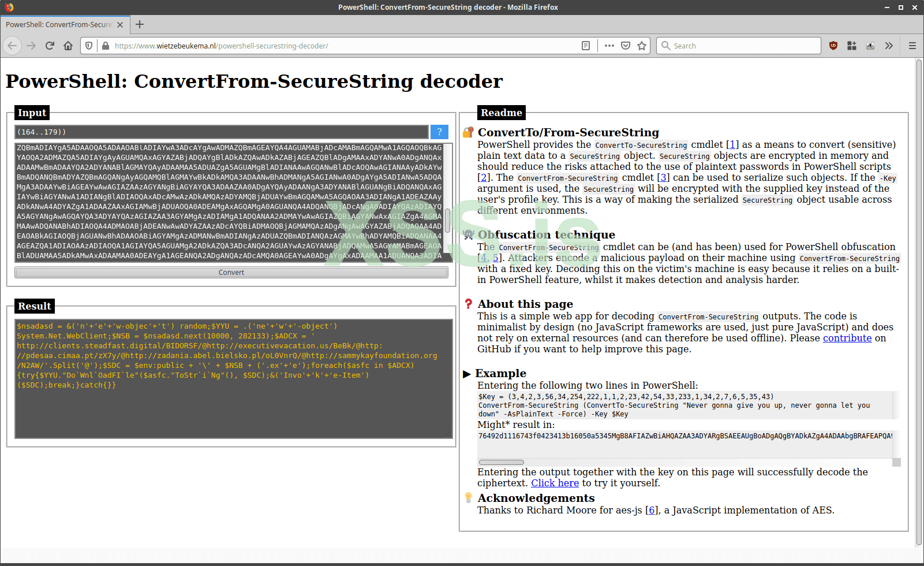
Task: Click the Firefox logo in title bar
Action: [9, 7]
